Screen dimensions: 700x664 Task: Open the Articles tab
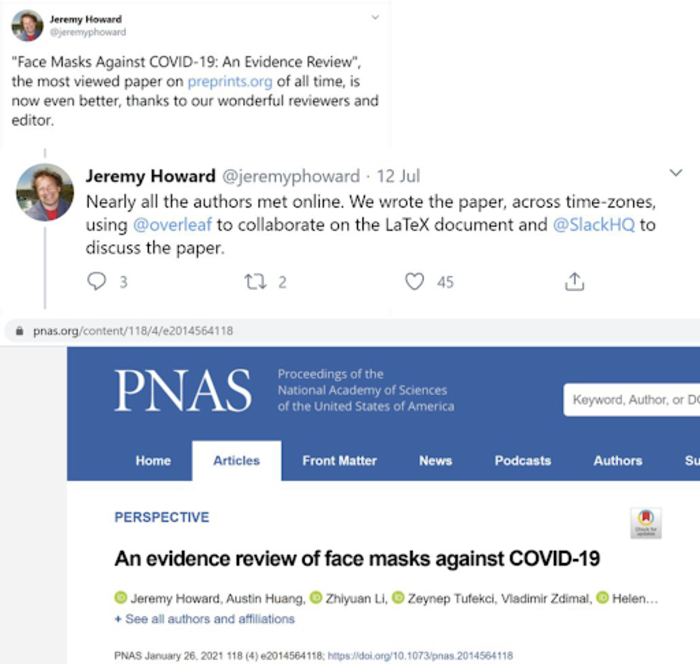point(237,461)
